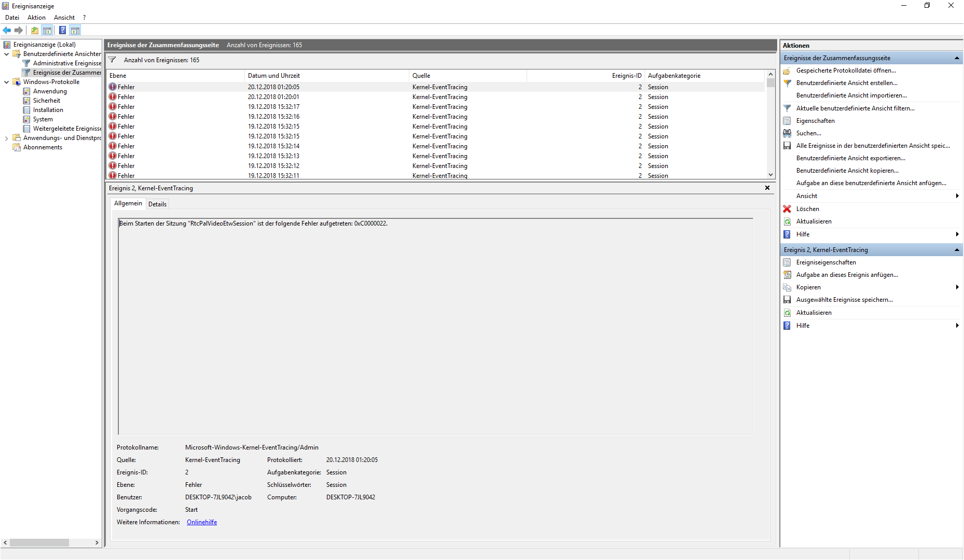Select System log in tree

click(43, 119)
